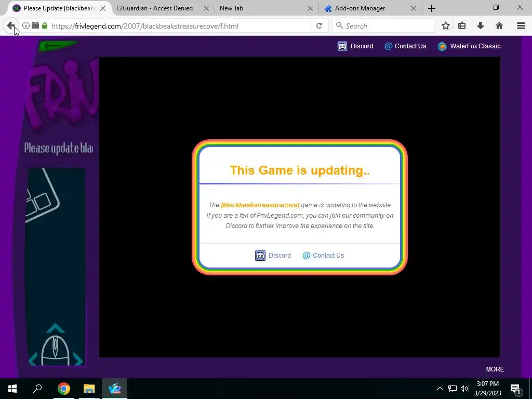The width and height of the screenshot is (532, 399).
Task: Click the green back arrow on page
Action: click(x=57, y=46)
